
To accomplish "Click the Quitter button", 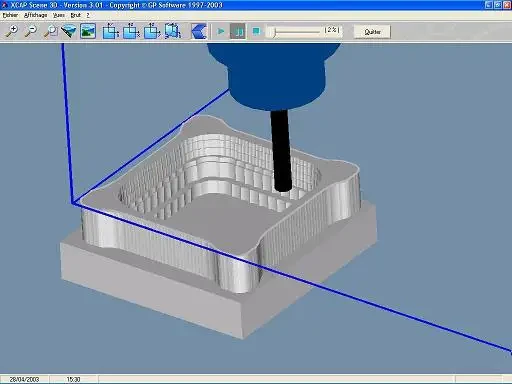I will (372, 32).
